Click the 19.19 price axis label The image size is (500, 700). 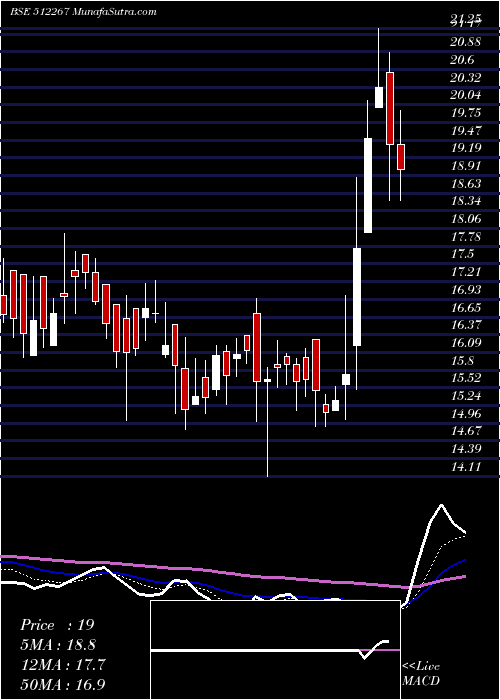466,148
